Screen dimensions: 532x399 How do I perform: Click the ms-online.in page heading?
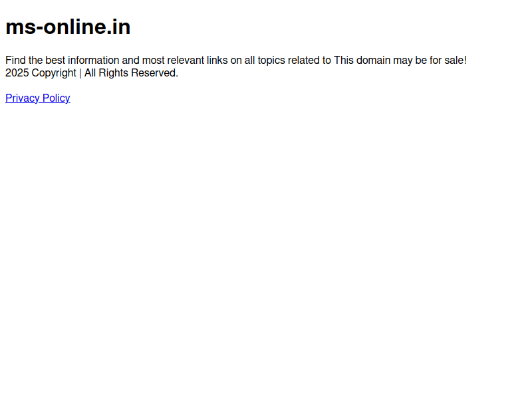coord(68,27)
